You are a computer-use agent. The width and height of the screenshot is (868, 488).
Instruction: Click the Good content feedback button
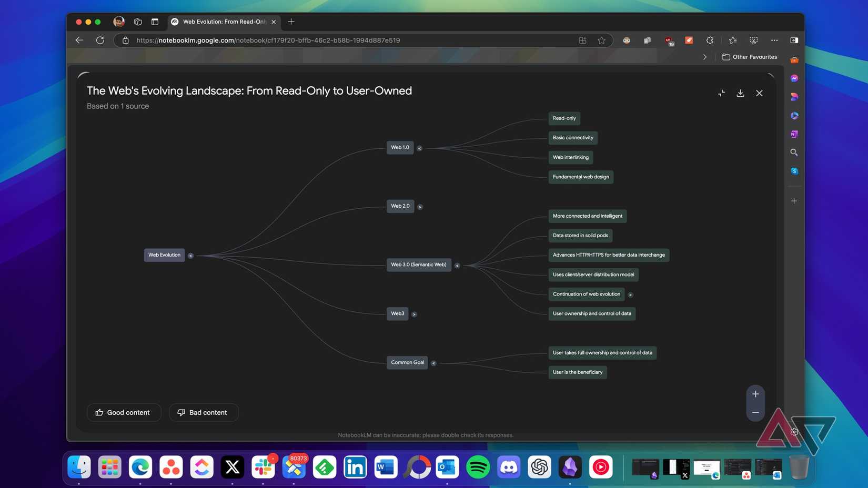(x=124, y=412)
